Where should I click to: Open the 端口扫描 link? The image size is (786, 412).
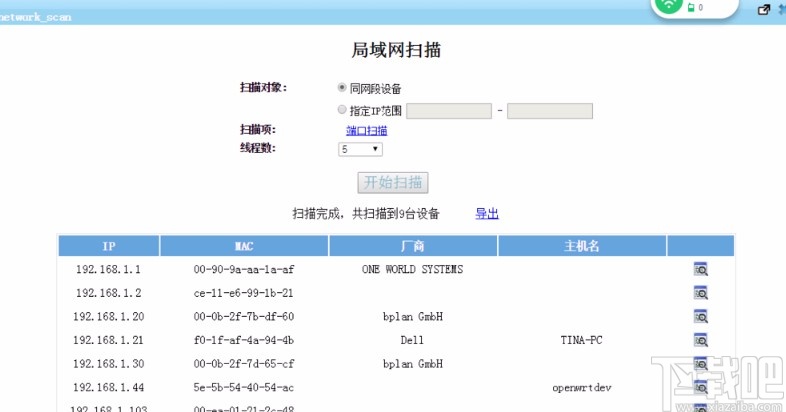click(366, 131)
